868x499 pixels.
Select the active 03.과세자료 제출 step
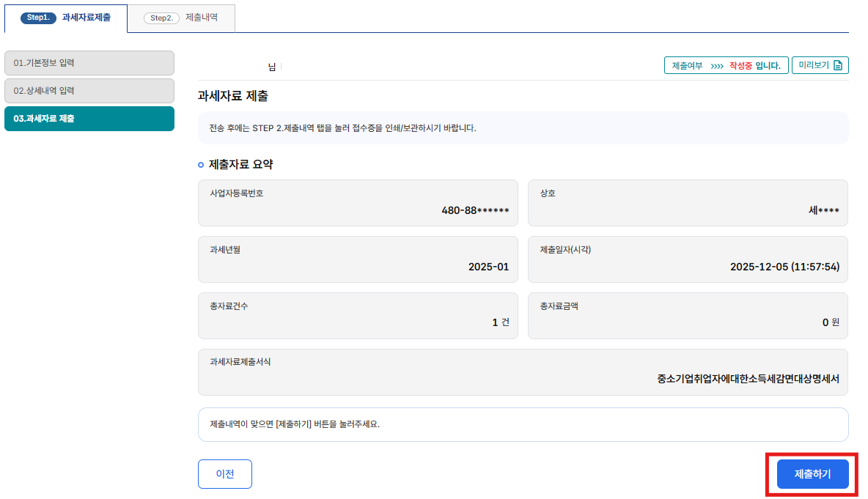tap(89, 119)
